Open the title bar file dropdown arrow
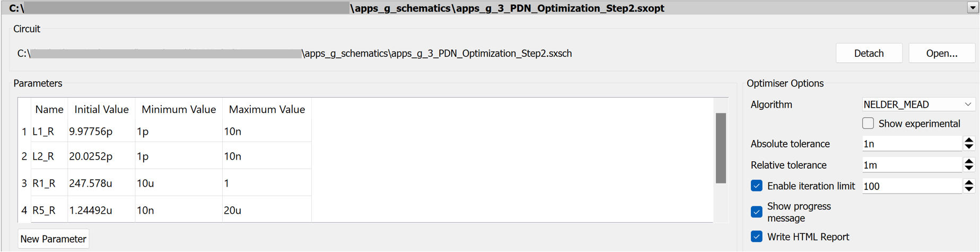The image size is (980, 252). coord(973,7)
